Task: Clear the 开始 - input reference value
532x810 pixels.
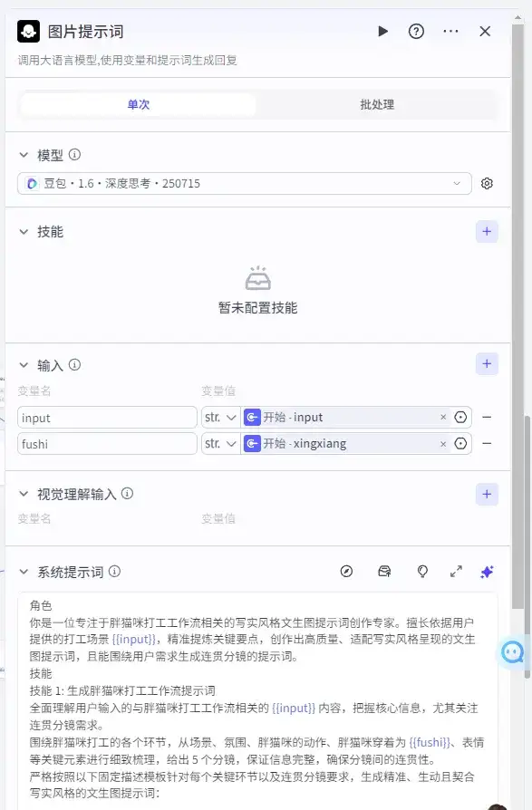Action: click(443, 418)
